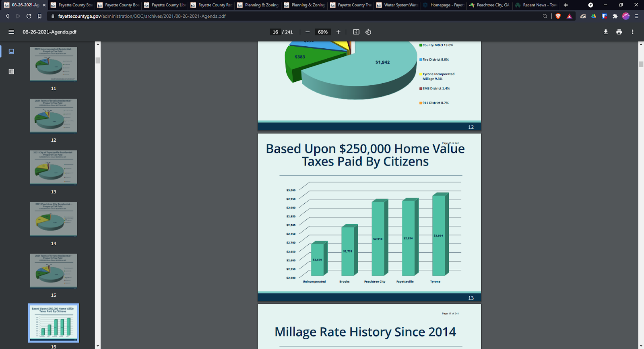
Task: Open the extensions puzzle menu
Action: click(615, 16)
